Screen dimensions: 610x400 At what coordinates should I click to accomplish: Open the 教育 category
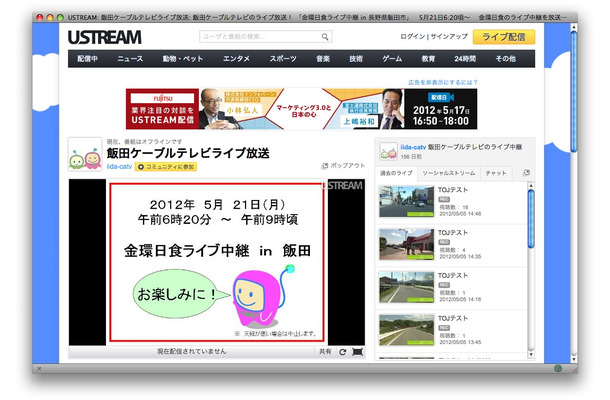coord(428,59)
